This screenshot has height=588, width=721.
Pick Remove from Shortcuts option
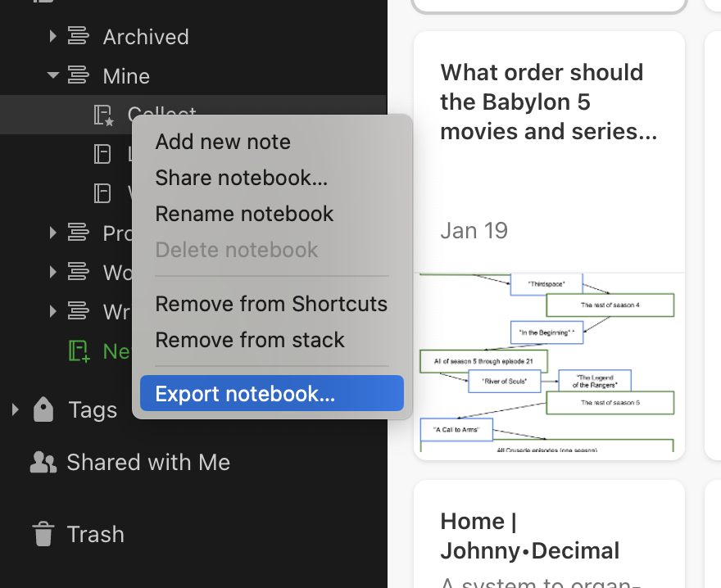click(271, 304)
